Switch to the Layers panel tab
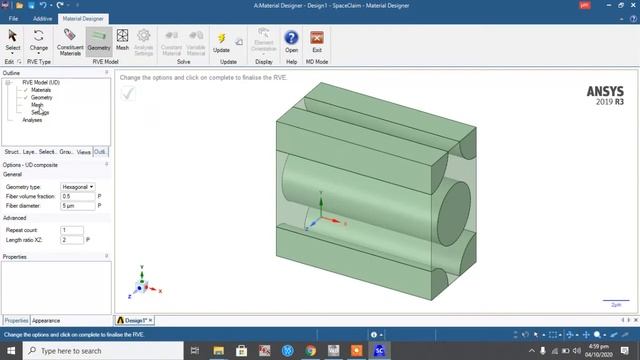Screen dimensions: 640x360 tap(29, 152)
